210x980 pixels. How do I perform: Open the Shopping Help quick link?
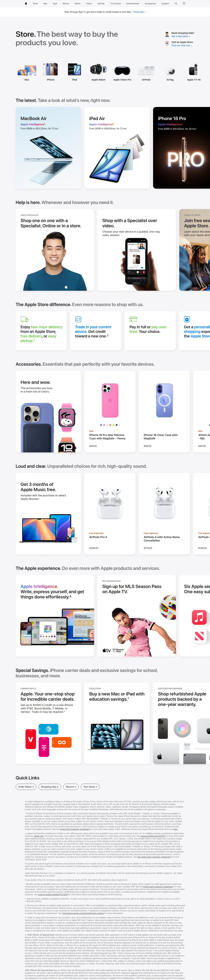pos(50,787)
